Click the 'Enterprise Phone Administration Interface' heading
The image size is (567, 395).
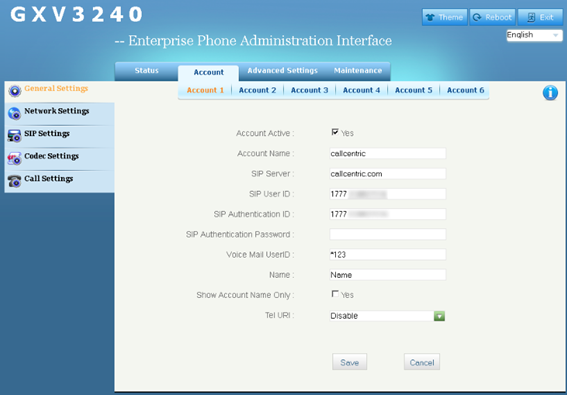pos(260,41)
